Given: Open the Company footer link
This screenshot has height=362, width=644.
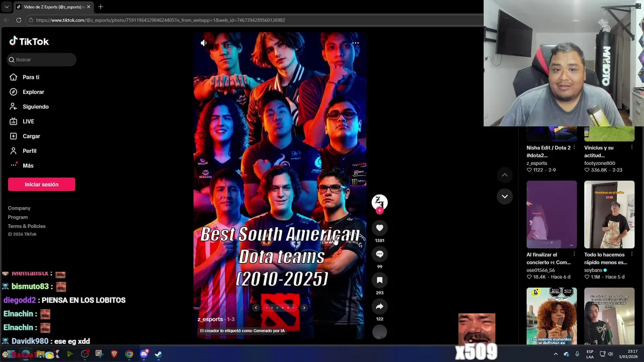Looking at the screenshot, I should pyautogui.click(x=19, y=208).
